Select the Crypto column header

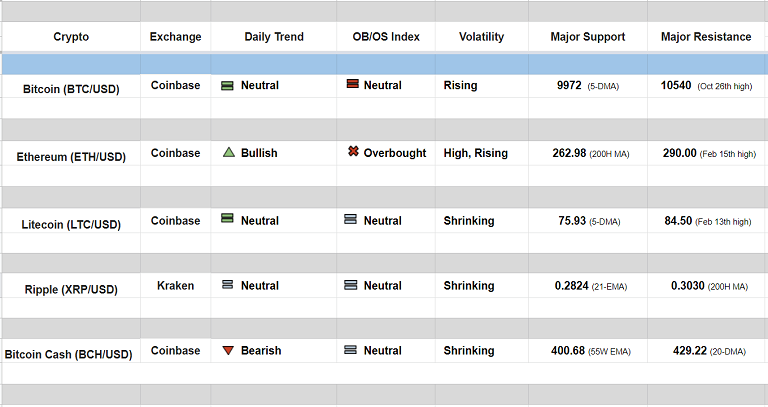coord(71,37)
